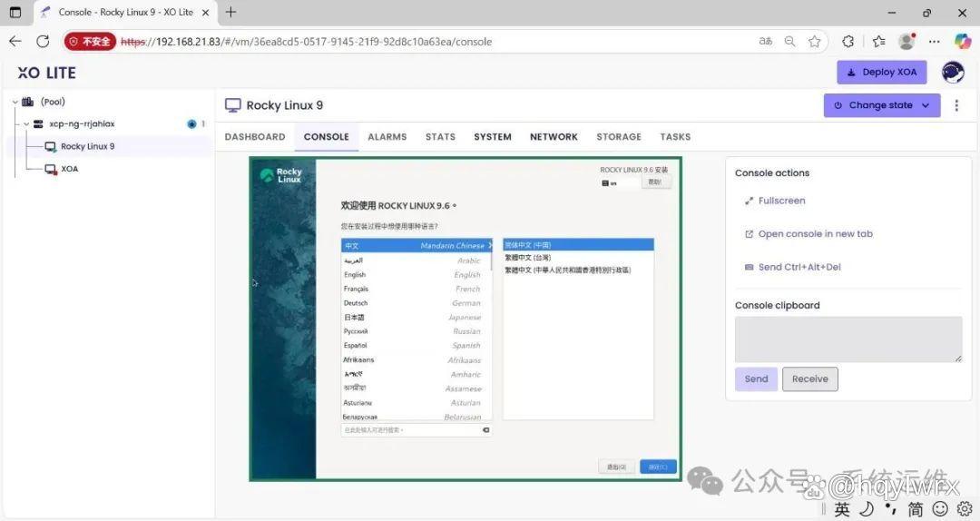Click the browser profile avatar

[x=906, y=41]
